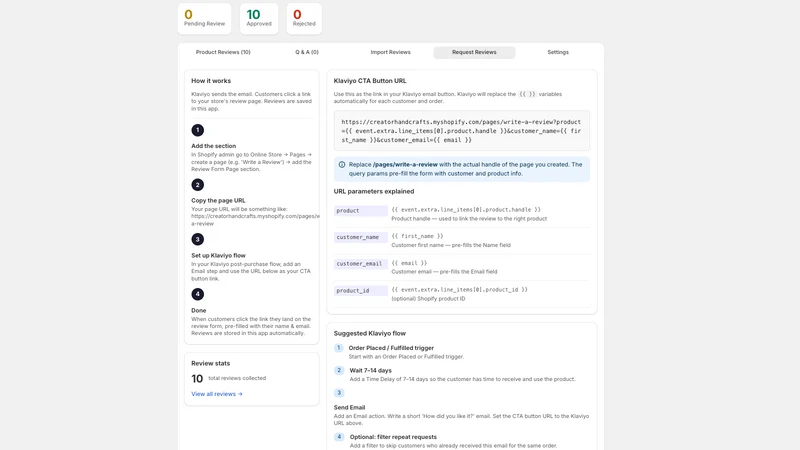The width and height of the screenshot is (800, 450).
Task: Click the Add the section heading
Action: (213, 146)
